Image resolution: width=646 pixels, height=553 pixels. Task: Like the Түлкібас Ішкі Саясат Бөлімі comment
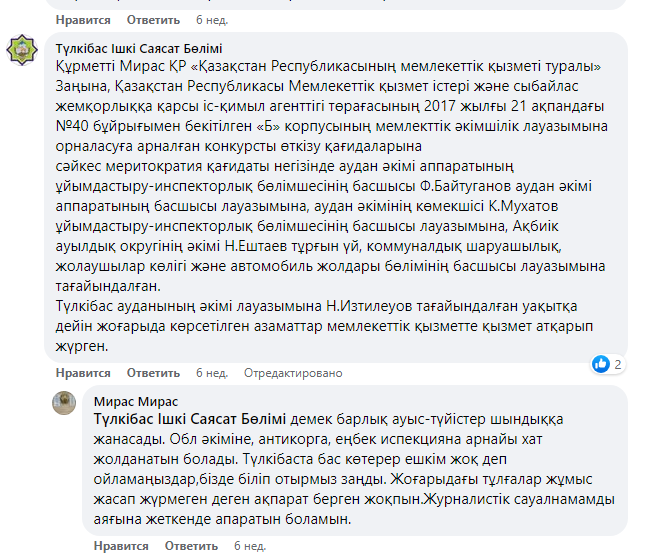pos(83,373)
